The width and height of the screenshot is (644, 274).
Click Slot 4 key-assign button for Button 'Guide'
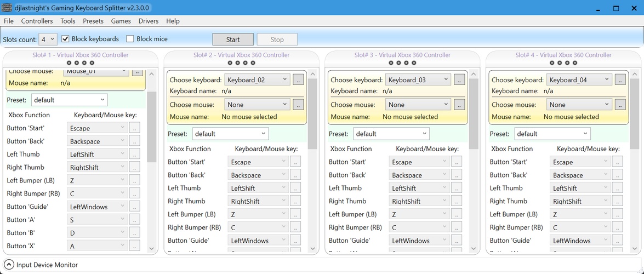pyautogui.click(x=617, y=241)
